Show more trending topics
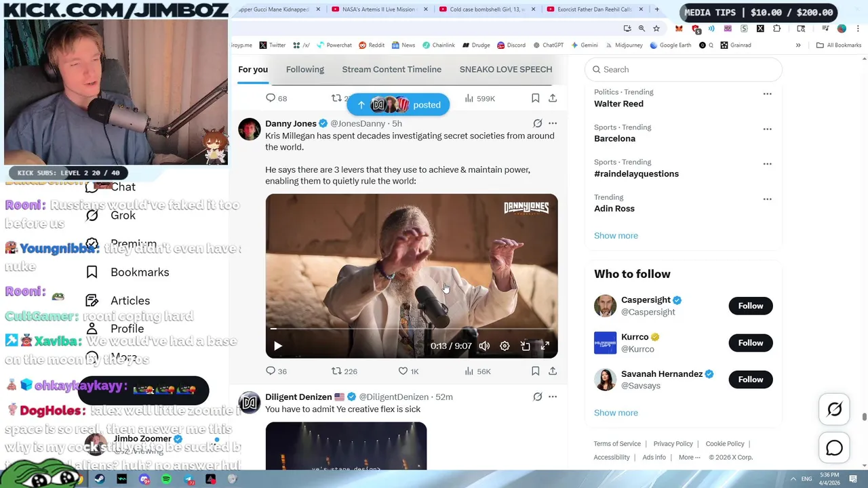The image size is (868, 488). (x=616, y=236)
